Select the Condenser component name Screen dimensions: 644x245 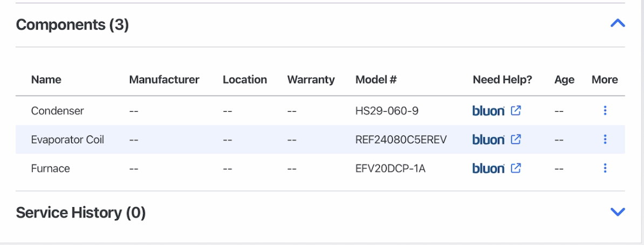58,111
